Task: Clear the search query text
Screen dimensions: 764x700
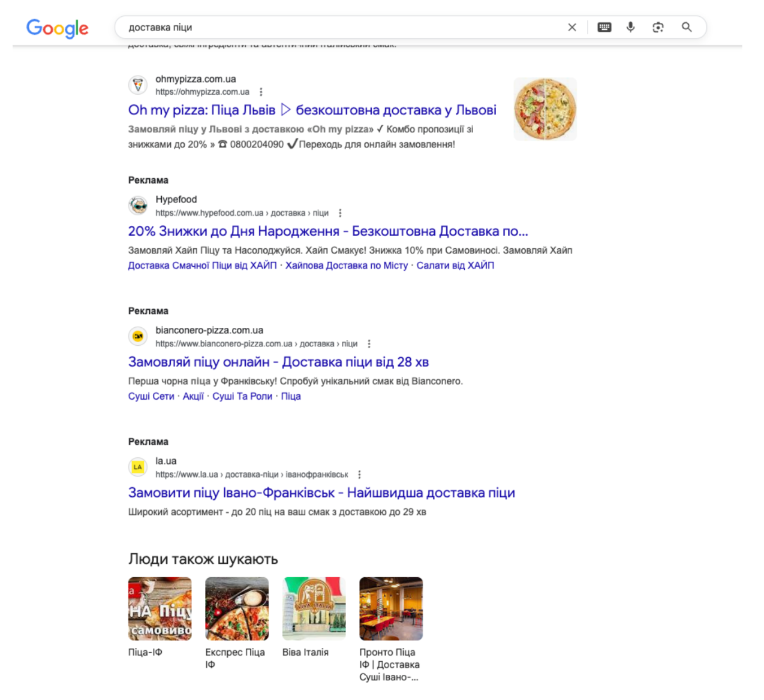Action: [572, 28]
